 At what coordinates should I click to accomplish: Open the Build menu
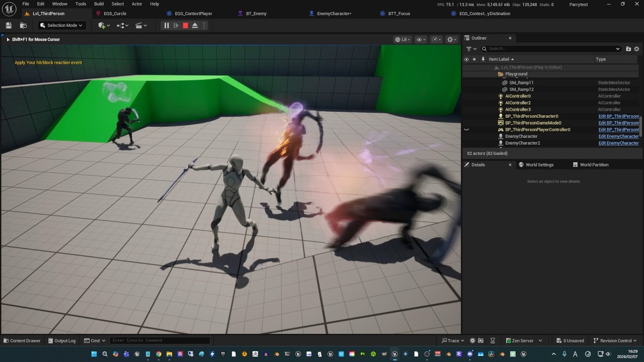tap(99, 4)
